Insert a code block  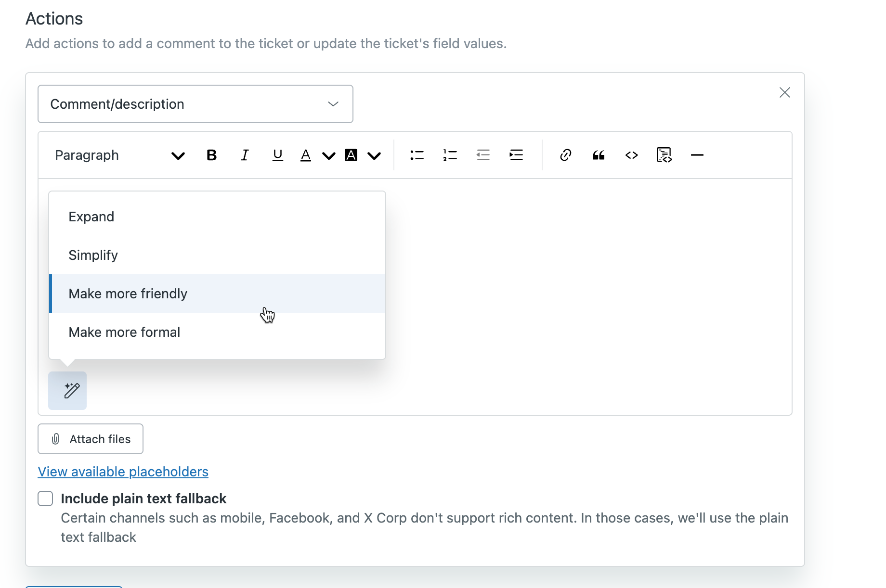tap(664, 155)
